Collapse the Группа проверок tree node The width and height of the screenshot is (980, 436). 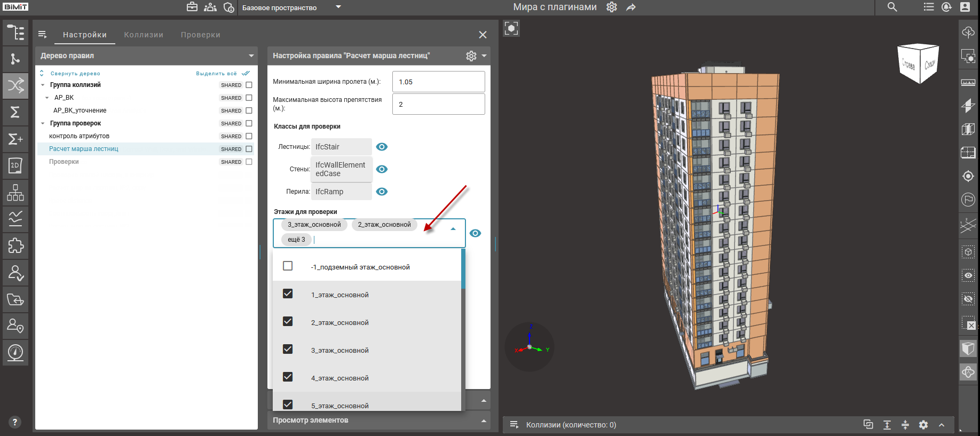tap(43, 123)
